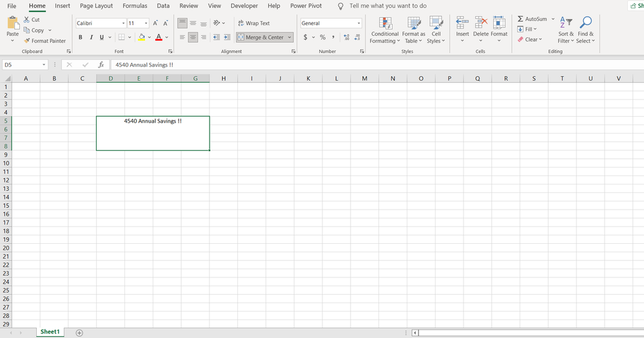
Task: Click the Copy icon
Action: pos(26,30)
